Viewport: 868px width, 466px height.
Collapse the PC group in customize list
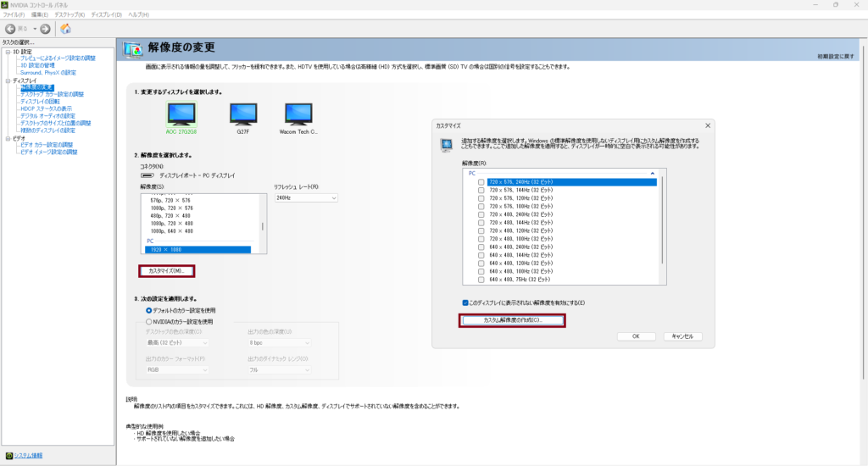652,173
